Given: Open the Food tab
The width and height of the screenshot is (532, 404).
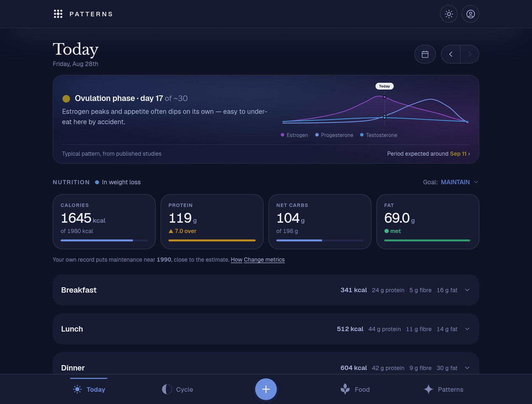Looking at the screenshot, I should click(x=355, y=389).
